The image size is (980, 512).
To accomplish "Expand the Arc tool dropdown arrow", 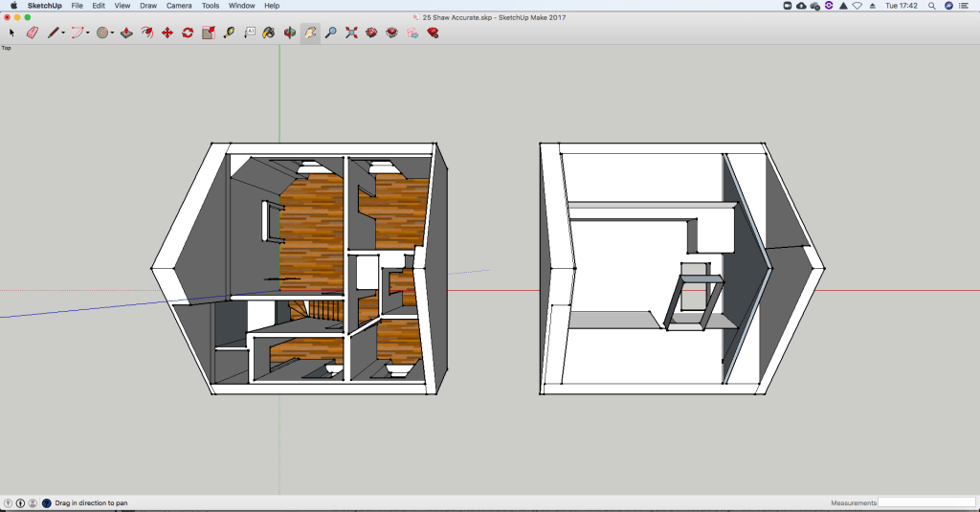I will (88, 33).
